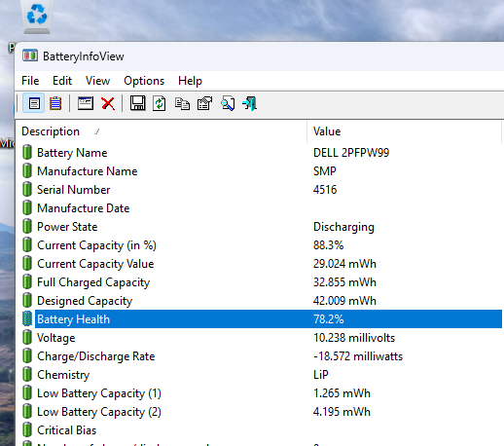Click the Exit door toolbar icon
This screenshot has height=446, width=504.
[x=250, y=103]
